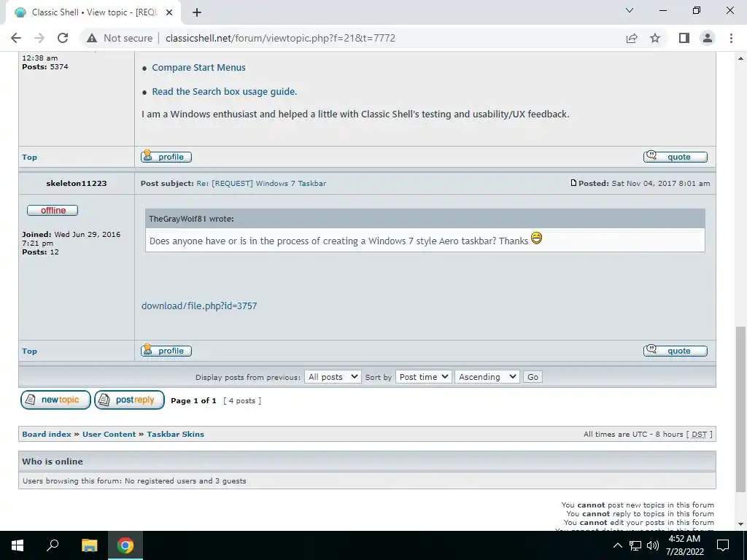Viewport: 747px width, 560px height.
Task: Show hidden system tray icons
Action: 617,545
